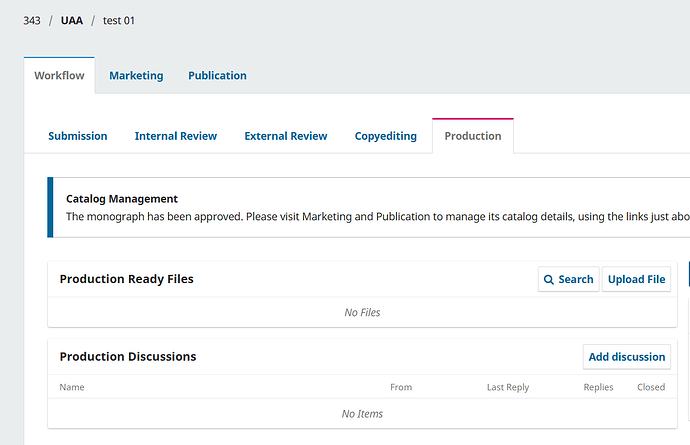Upload File to Production Ready Files
The image size is (690, 445).
pyautogui.click(x=636, y=279)
